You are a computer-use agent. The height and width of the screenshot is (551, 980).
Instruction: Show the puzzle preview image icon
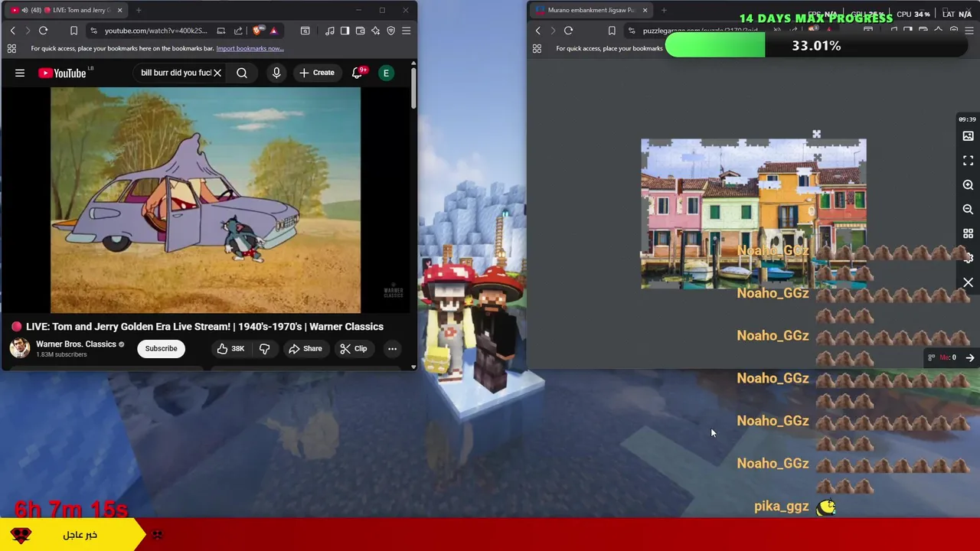click(x=968, y=136)
